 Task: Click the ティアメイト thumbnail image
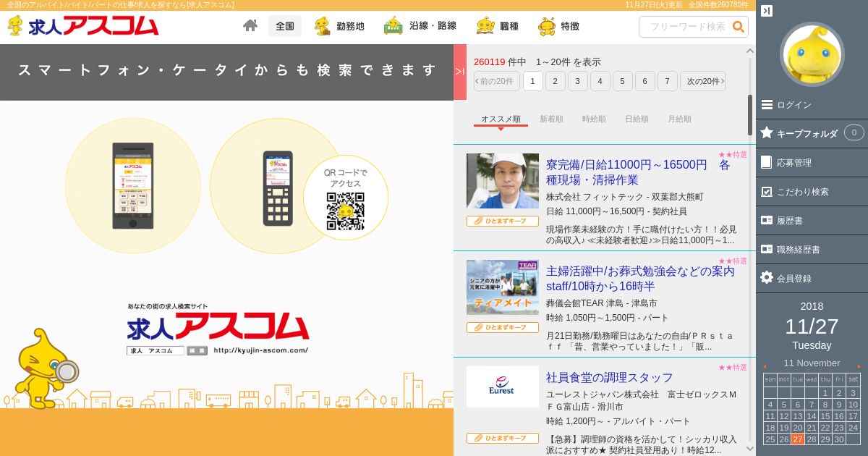coord(503,287)
